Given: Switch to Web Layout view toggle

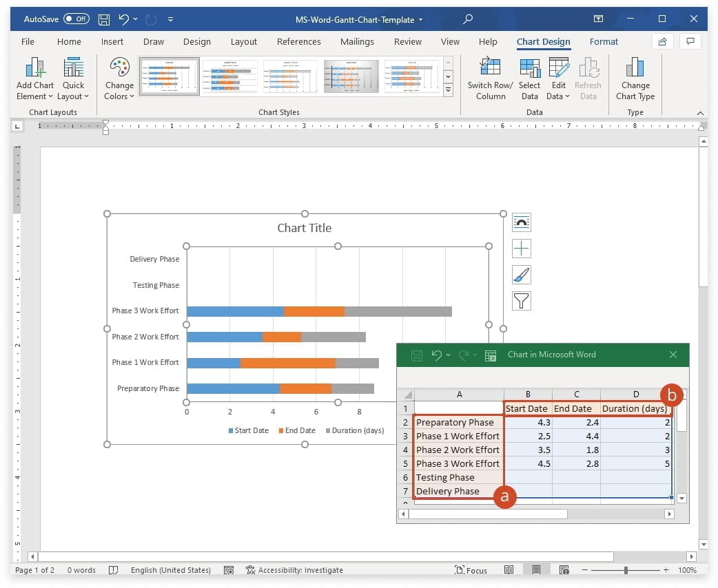Looking at the screenshot, I should coord(563,569).
